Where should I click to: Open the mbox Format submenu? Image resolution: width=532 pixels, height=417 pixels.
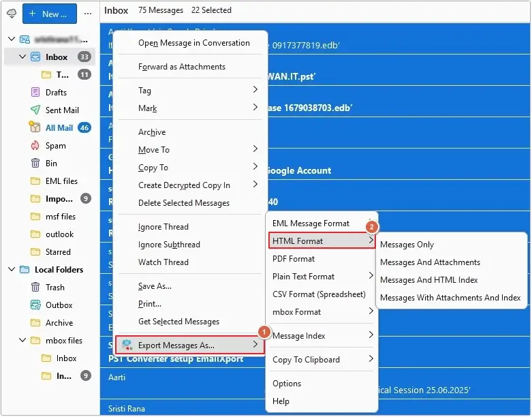322,312
